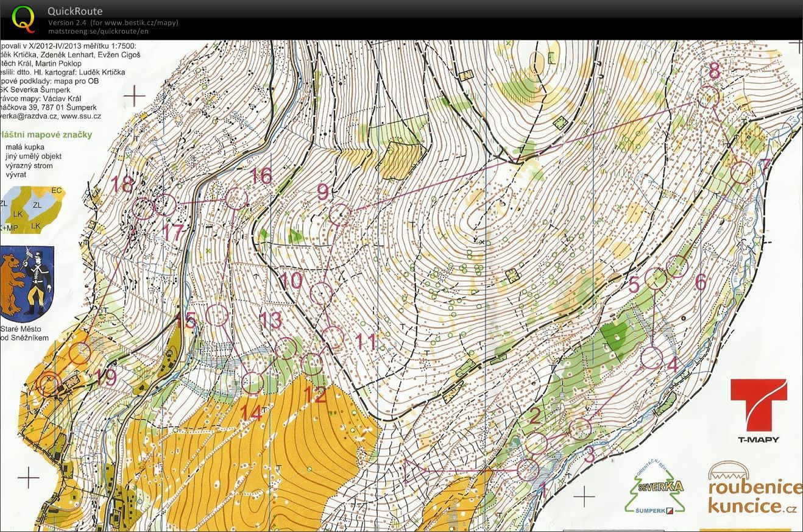803x532 pixels.
Task: Click control number 18 on the map
Action: (122, 184)
